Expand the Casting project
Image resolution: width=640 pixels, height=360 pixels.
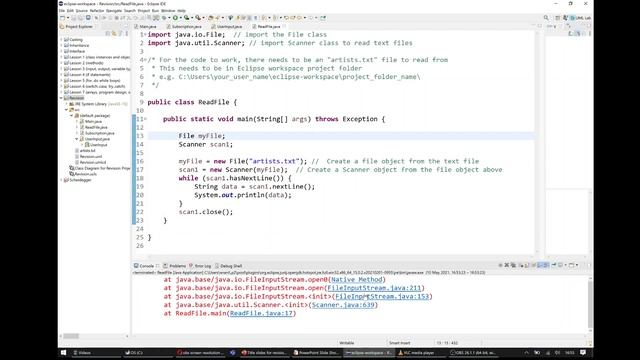pos(62,40)
